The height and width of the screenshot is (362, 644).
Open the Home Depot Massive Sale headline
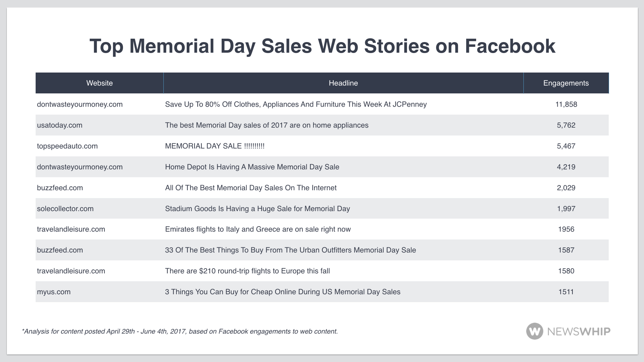(x=252, y=167)
